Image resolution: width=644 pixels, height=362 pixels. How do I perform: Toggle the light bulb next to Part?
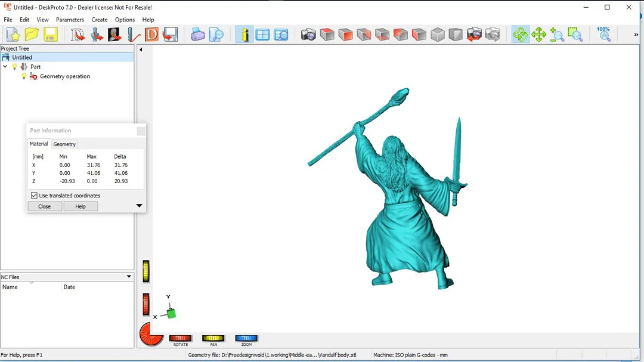pos(14,67)
